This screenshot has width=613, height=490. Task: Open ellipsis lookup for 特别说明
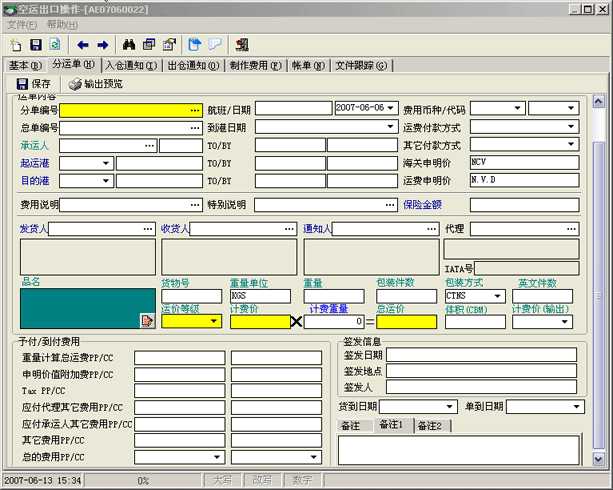390,205
